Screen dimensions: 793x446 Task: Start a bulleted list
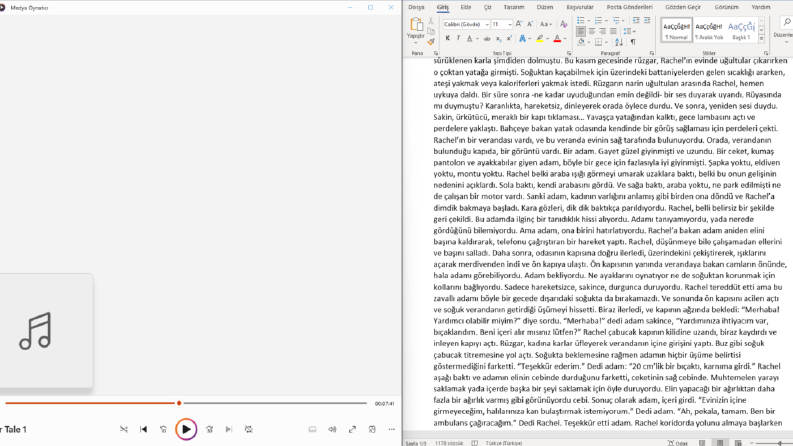(581, 21)
